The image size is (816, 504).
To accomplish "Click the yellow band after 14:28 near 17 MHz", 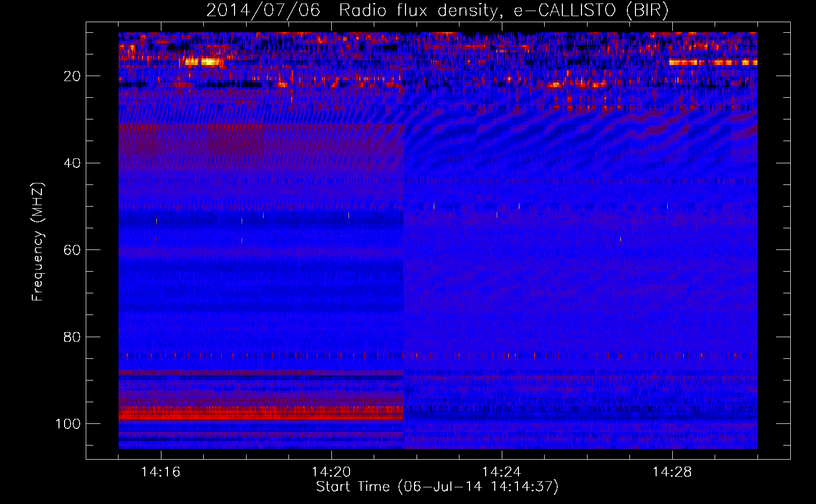I will pyautogui.click(x=713, y=62).
